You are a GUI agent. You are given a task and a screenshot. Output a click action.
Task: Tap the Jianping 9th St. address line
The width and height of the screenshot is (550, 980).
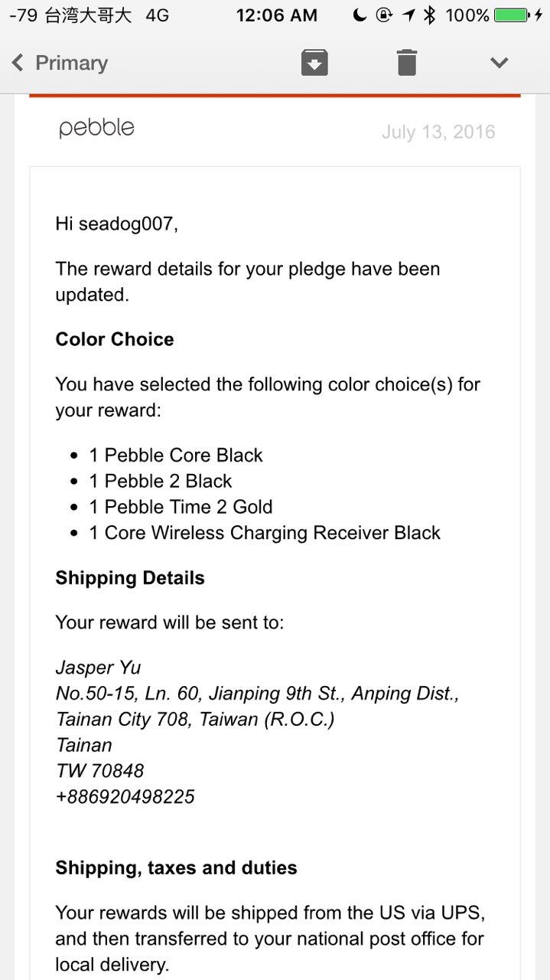pyautogui.click(x=257, y=693)
